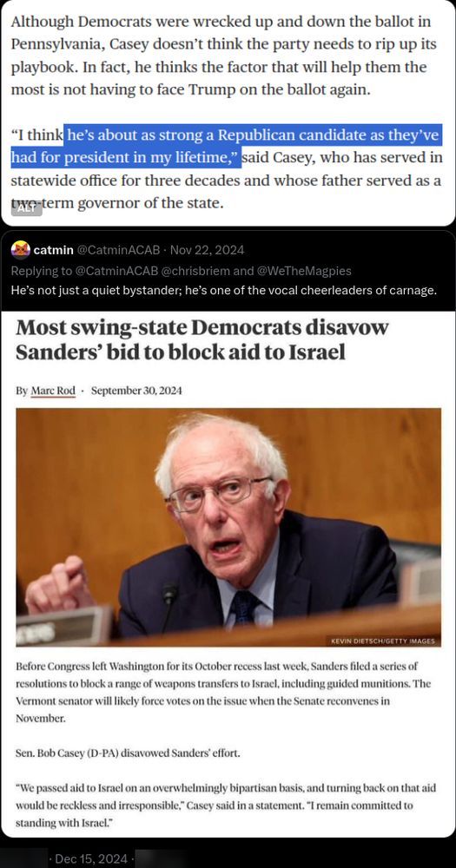Select the tweet text about vocal cheerleaders

pyautogui.click(x=224, y=291)
